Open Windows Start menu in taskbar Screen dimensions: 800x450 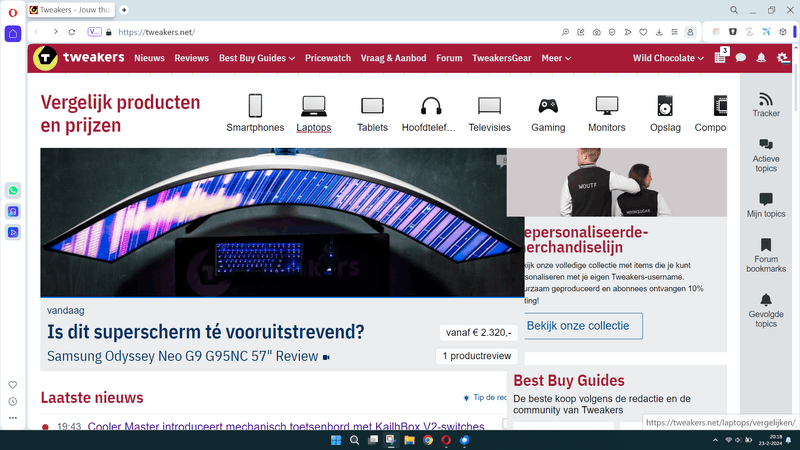tap(336, 440)
